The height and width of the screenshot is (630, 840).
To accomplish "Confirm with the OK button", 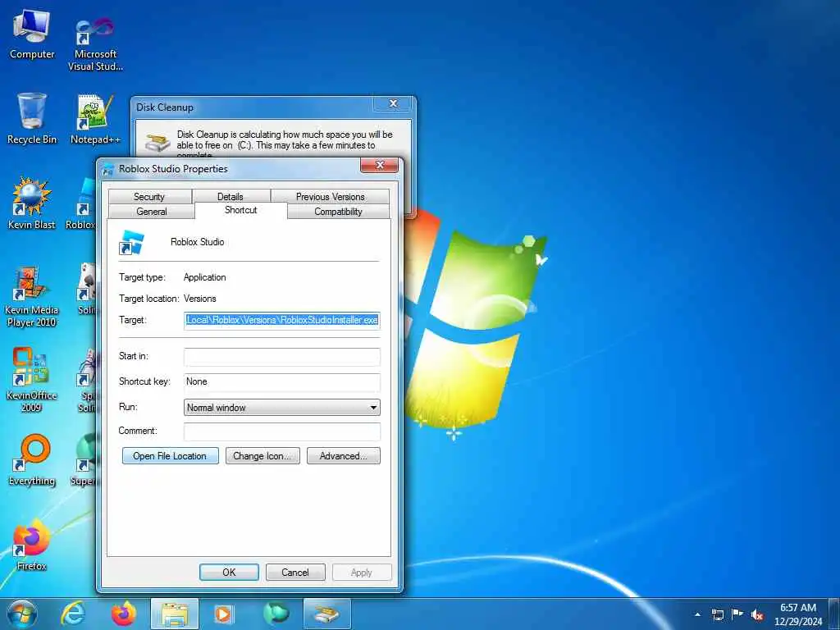I will click(230, 572).
